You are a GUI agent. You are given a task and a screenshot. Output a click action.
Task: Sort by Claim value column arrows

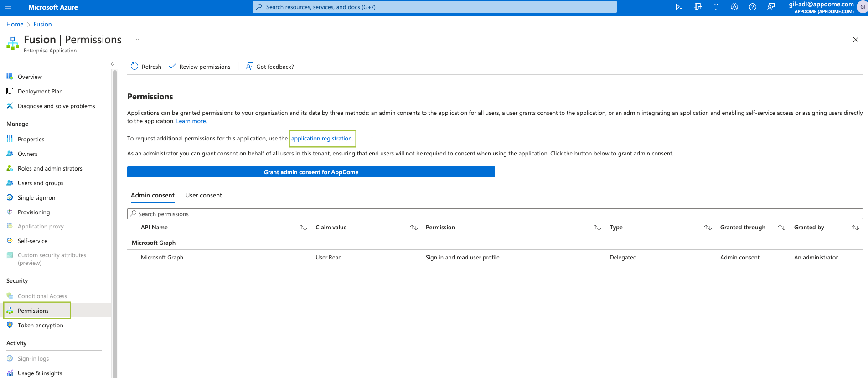coord(413,228)
